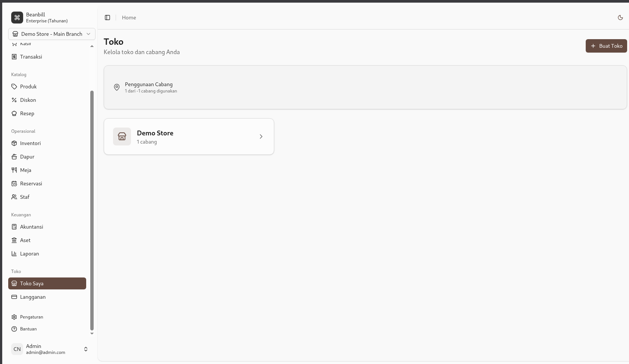
Task: Collapse the sidebar panel toggle
Action: click(x=107, y=18)
